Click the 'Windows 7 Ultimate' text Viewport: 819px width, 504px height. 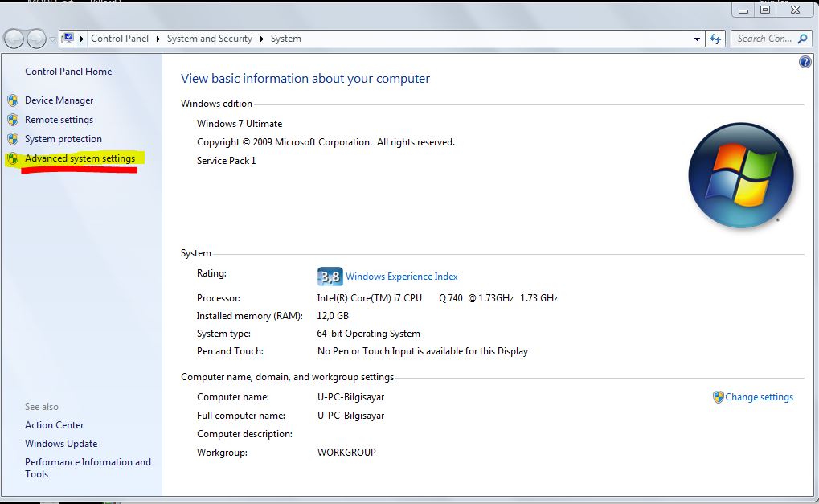pos(240,124)
